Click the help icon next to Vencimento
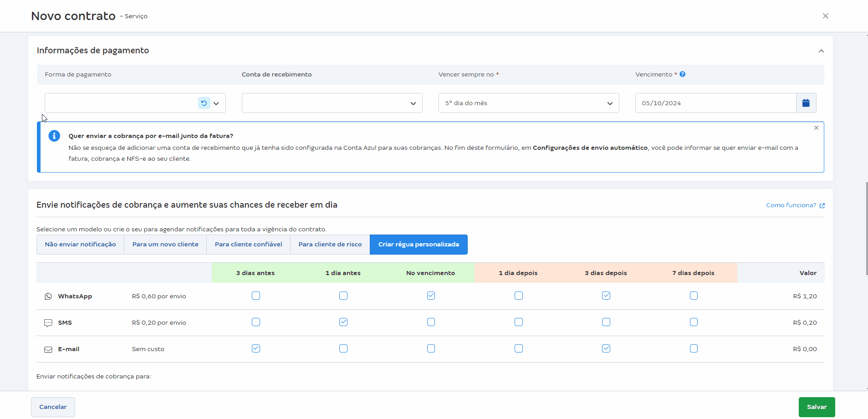868x419 pixels. click(682, 74)
